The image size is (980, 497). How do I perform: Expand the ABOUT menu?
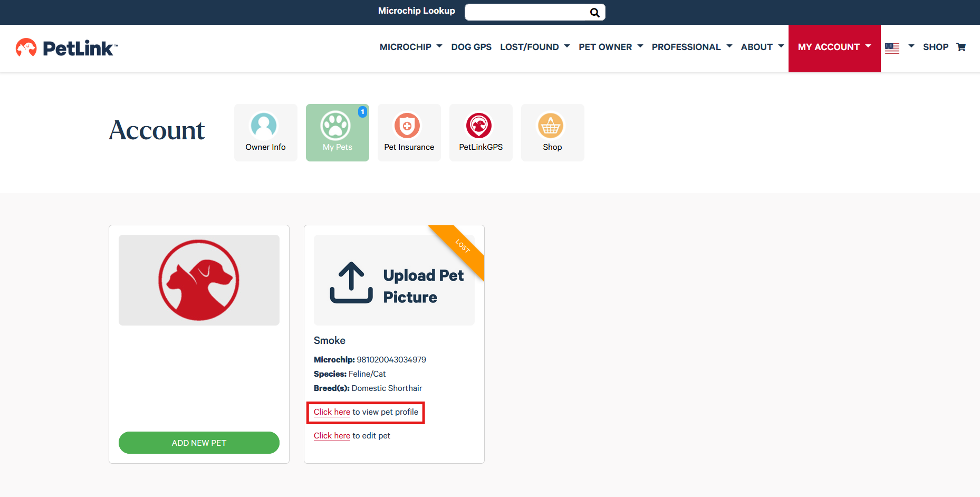[x=762, y=47]
